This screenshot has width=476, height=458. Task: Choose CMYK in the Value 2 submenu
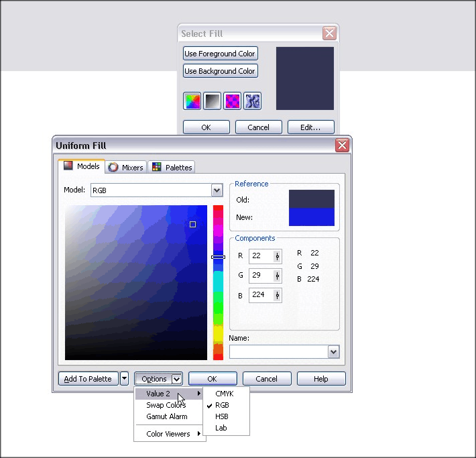click(224, 394)
